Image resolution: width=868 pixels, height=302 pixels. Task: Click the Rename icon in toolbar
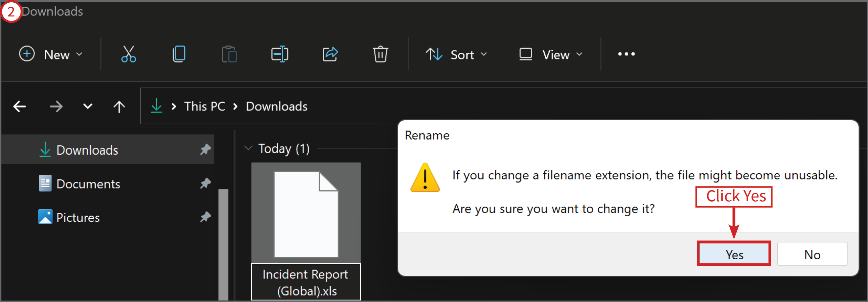point(280,54)
